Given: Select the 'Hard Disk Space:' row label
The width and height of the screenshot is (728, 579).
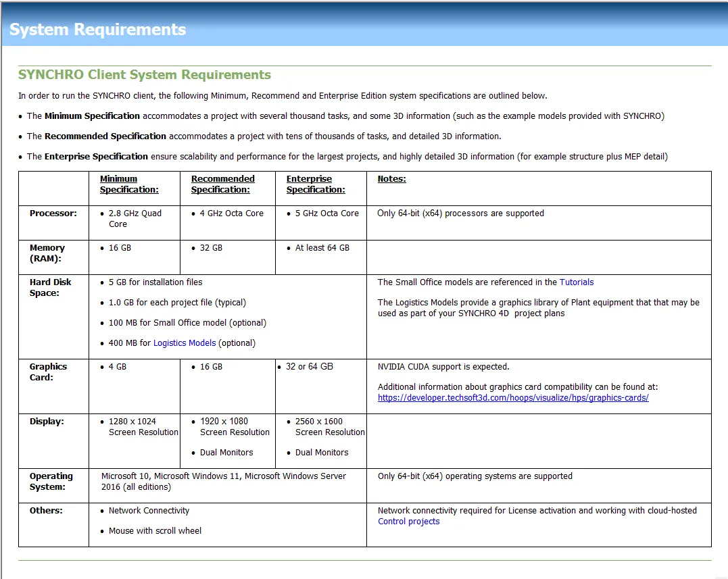Looking at the screenshot, I should [50, 288].
